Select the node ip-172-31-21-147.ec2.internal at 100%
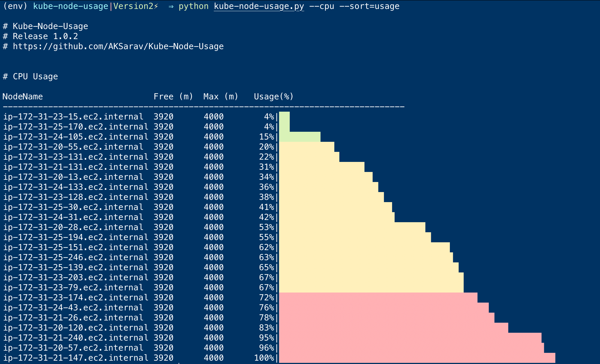 (73, 358)
